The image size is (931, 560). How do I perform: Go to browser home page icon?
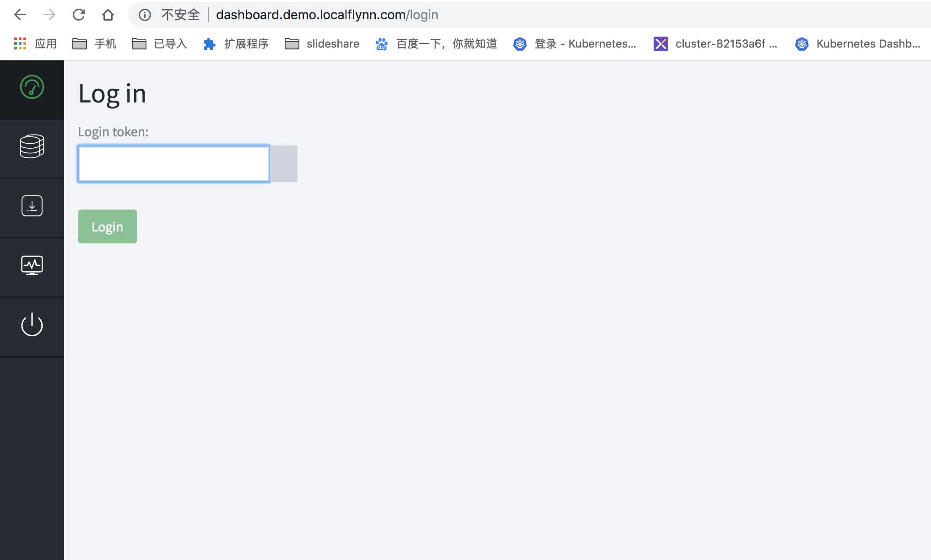click(x=108, y=15)
